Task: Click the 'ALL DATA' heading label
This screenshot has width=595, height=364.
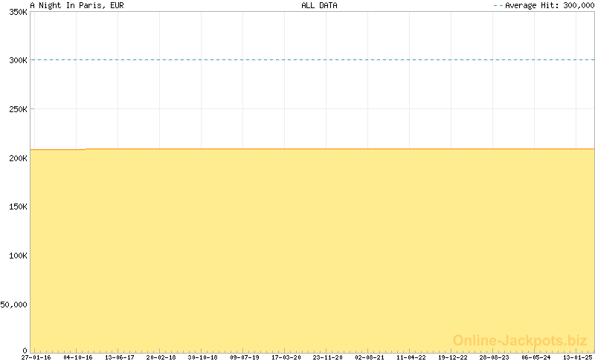Action: (319, 5)
